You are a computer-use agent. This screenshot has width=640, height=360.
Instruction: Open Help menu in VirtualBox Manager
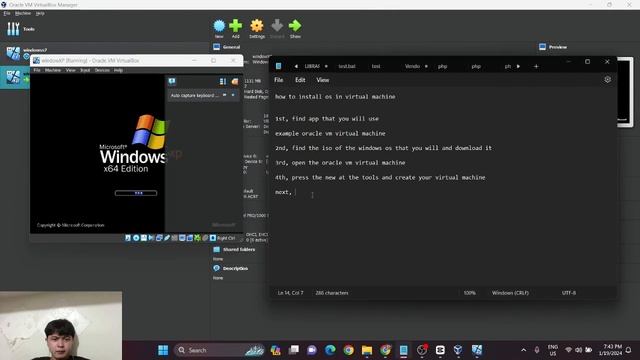40,13
